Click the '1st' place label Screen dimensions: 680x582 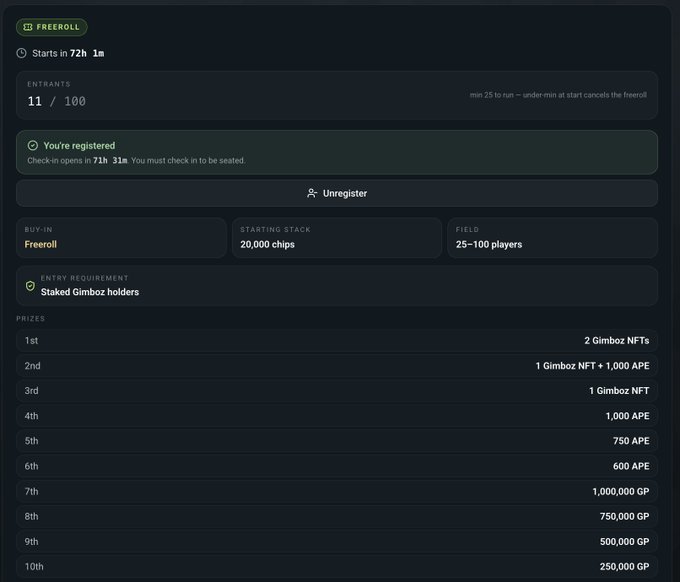[x=31, y=340]
